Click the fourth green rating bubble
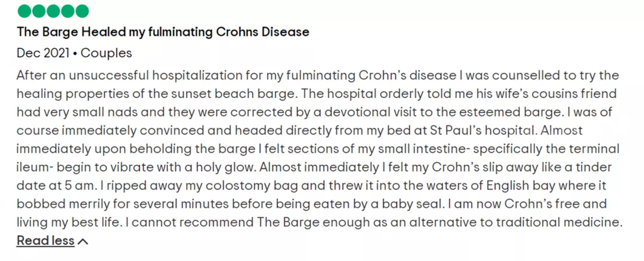The height and width of the screenshot is (261, 644). point(67,11)
